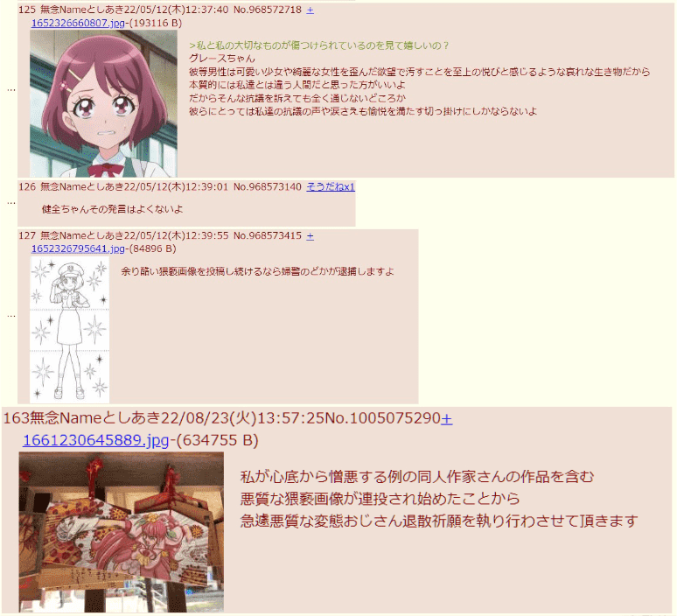Open file link 1661230645889.jpg

point(96,440)
